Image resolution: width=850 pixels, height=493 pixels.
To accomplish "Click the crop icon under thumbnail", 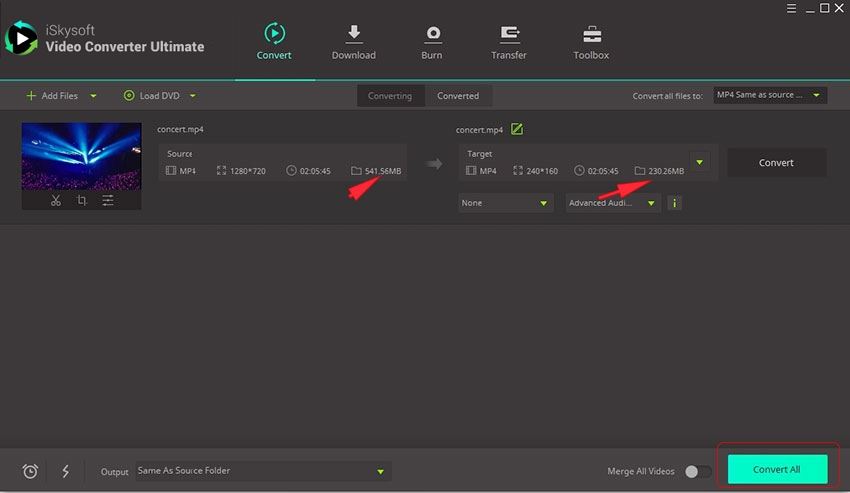I will (81, 201).
